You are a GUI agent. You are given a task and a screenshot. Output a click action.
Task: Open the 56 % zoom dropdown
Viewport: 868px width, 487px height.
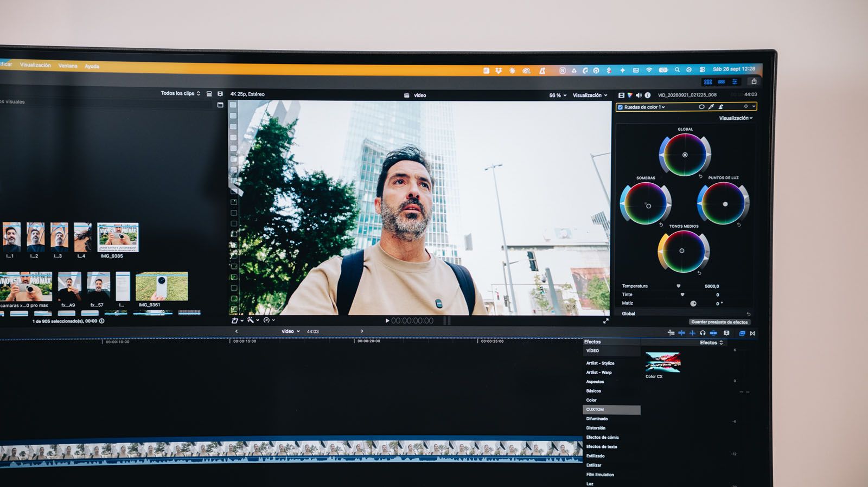(558, 95)
